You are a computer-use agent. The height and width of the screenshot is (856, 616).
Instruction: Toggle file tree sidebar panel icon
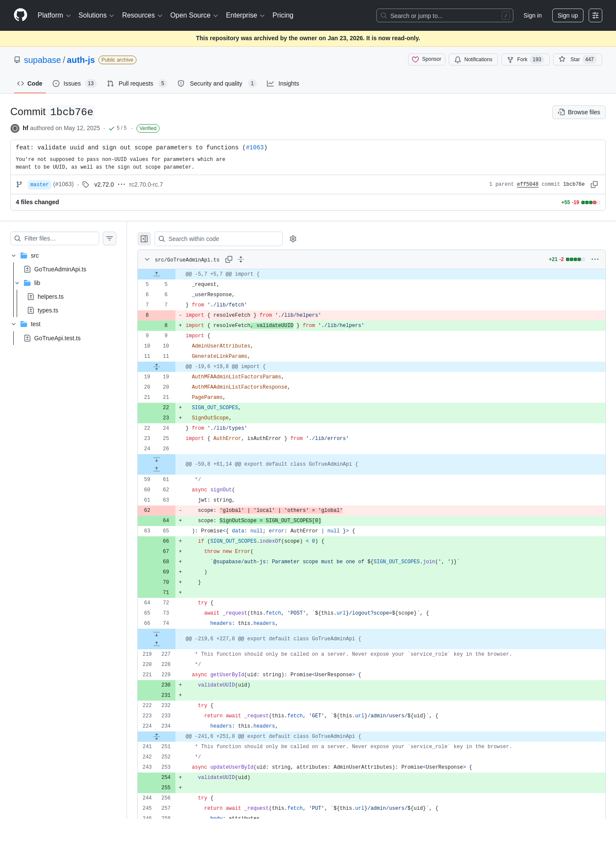tap(144, 239)
